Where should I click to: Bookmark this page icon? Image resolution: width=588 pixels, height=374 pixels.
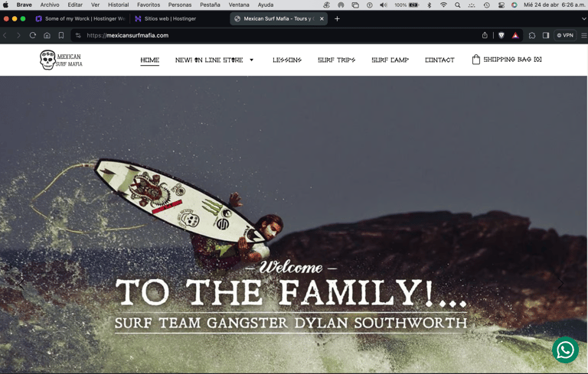(61, 35)
